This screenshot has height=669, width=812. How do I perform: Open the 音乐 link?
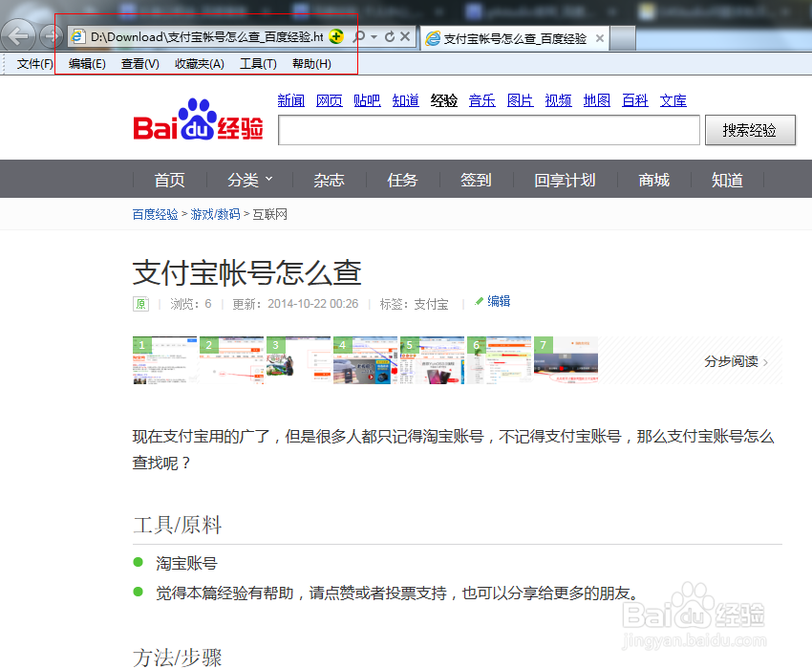(482, 100)
